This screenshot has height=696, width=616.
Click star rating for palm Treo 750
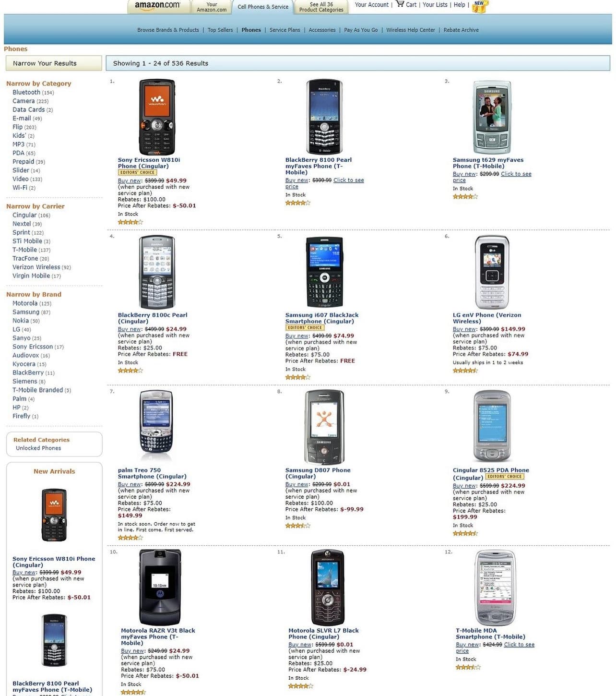(x=130, y=538)
